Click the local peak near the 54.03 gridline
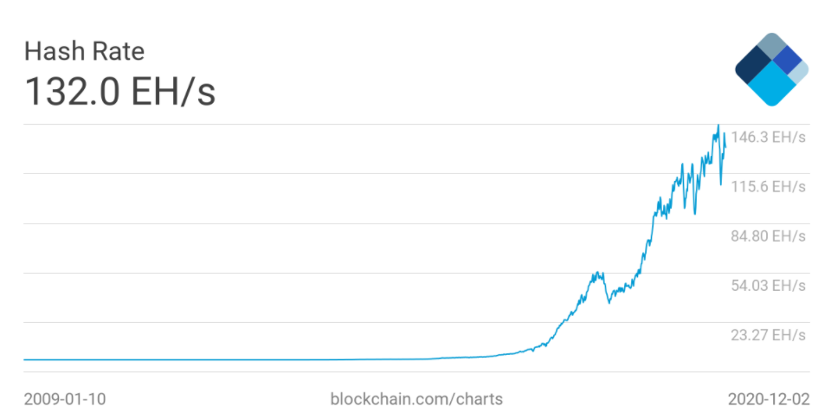830x412 pixels. tap(597, 272)
